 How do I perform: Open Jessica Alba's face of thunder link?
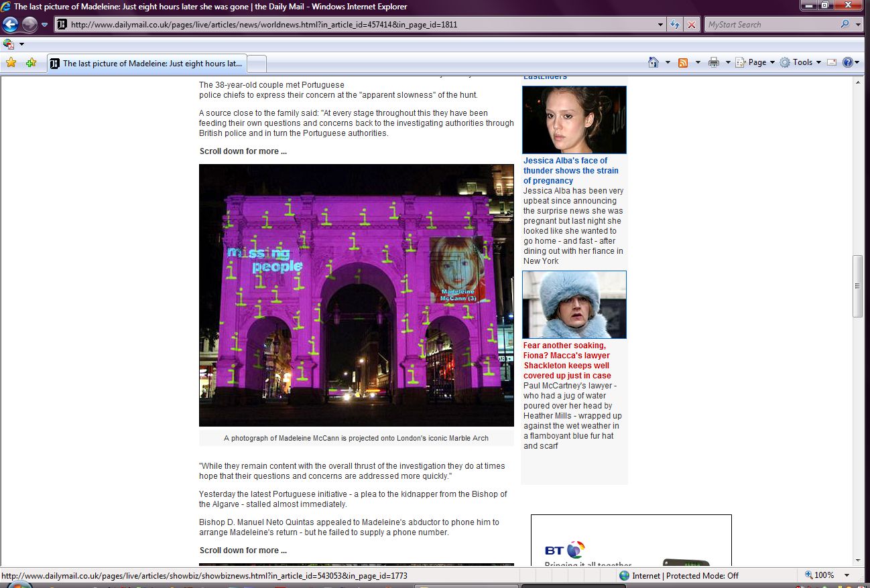[570, 170]
